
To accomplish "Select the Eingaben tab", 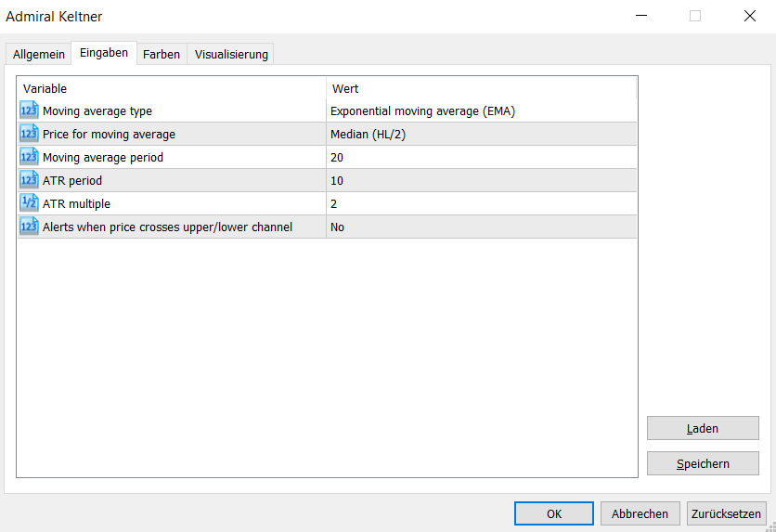I will coord(104,53).
